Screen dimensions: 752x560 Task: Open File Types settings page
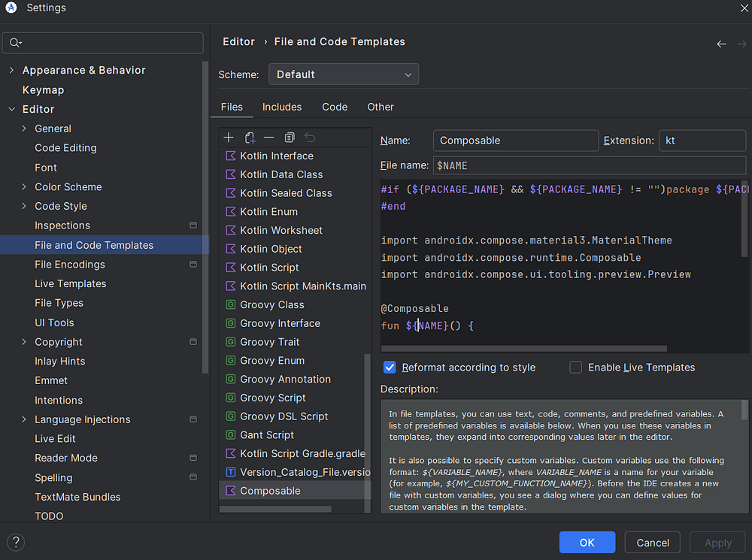pos(59,303)
